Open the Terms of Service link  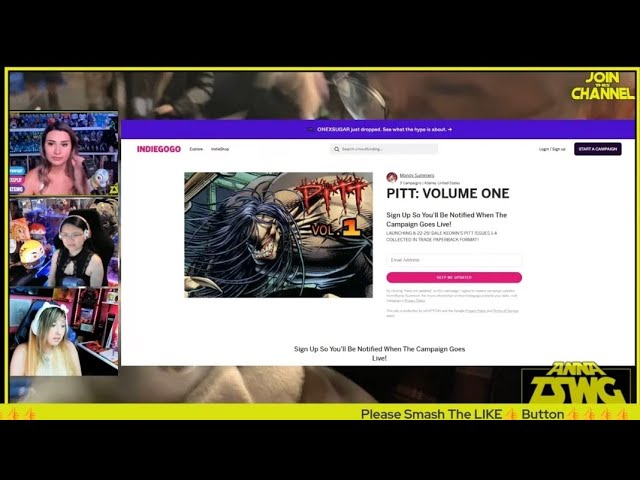pos(505,311)
